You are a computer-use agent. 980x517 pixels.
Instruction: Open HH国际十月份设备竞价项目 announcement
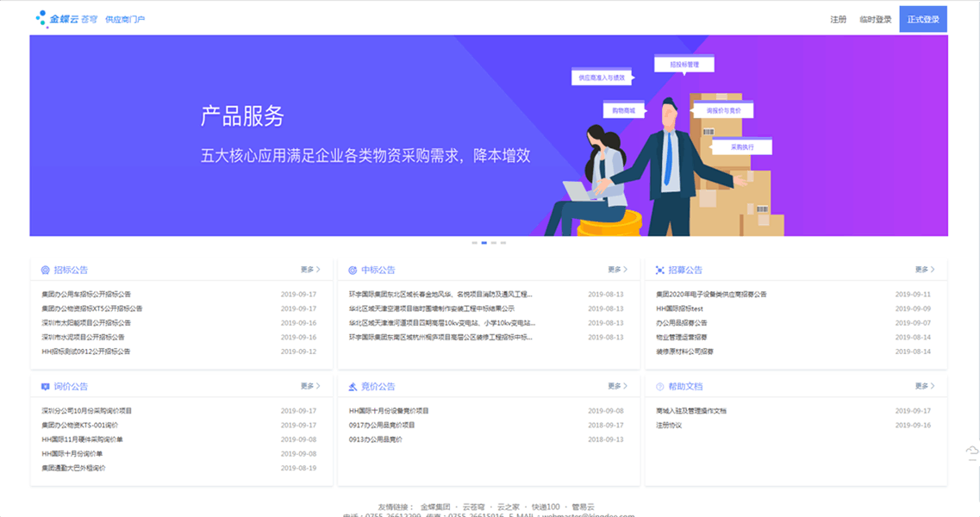[389, 411]
